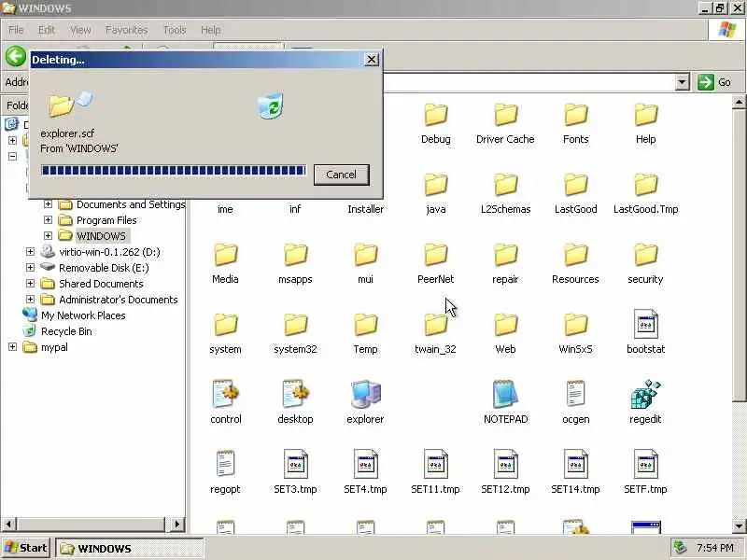Expand the WINDOWS tree node
Viewport: 747px width, 560px height.
(x=48, y=235)
